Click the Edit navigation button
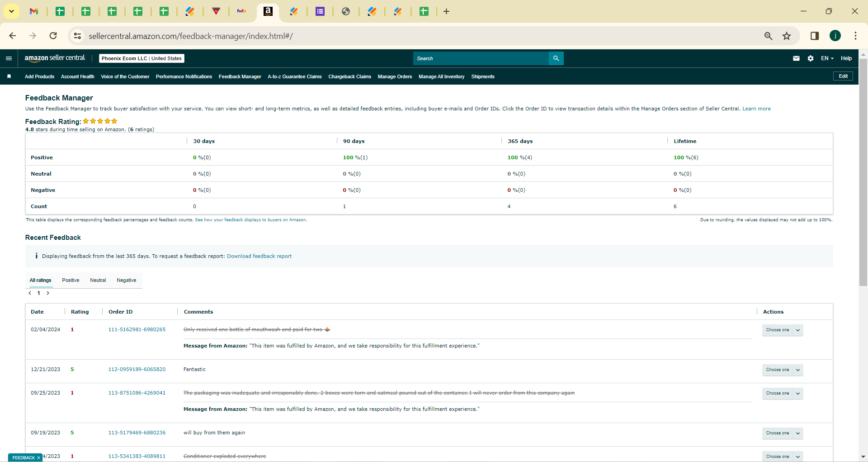 pos(843,76)
